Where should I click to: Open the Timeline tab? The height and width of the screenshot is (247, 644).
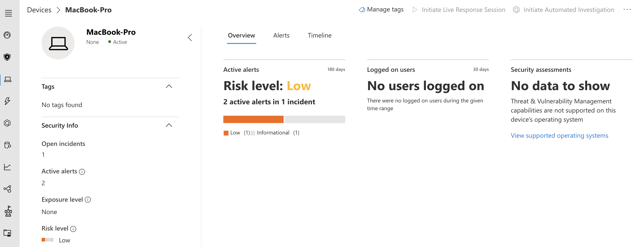point(319,35)
